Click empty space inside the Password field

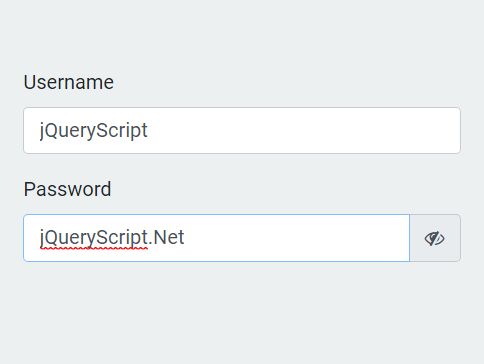[x=297, y=238]
